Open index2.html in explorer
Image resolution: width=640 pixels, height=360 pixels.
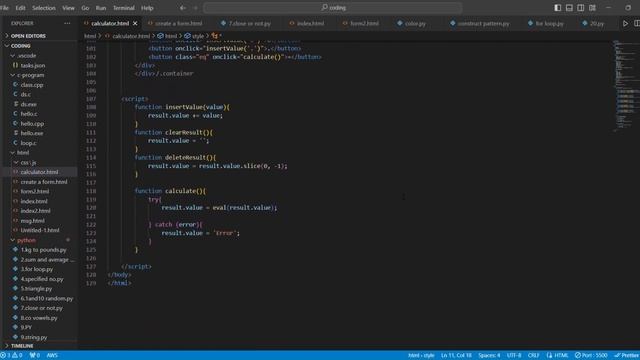tap(36, 211)
